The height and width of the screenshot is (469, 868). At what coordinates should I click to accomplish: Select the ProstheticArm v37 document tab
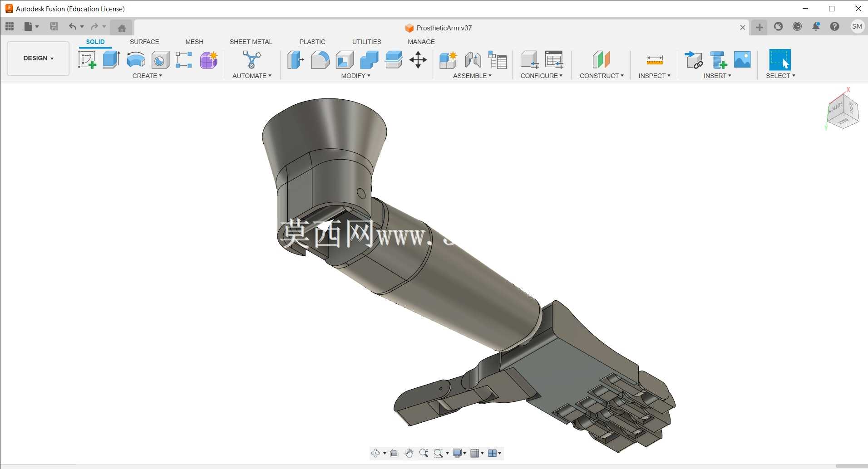pos(439,28)
